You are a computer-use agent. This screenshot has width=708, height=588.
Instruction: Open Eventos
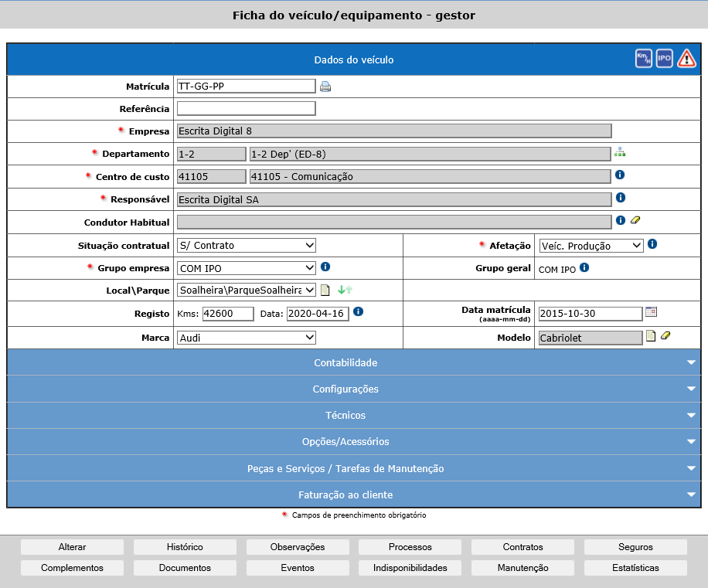298,568
